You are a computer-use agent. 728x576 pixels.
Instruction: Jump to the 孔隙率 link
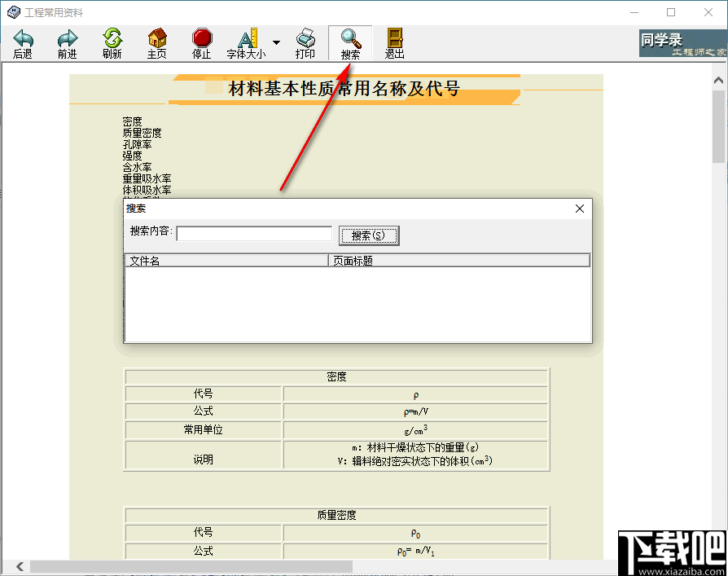coord(137,144)
